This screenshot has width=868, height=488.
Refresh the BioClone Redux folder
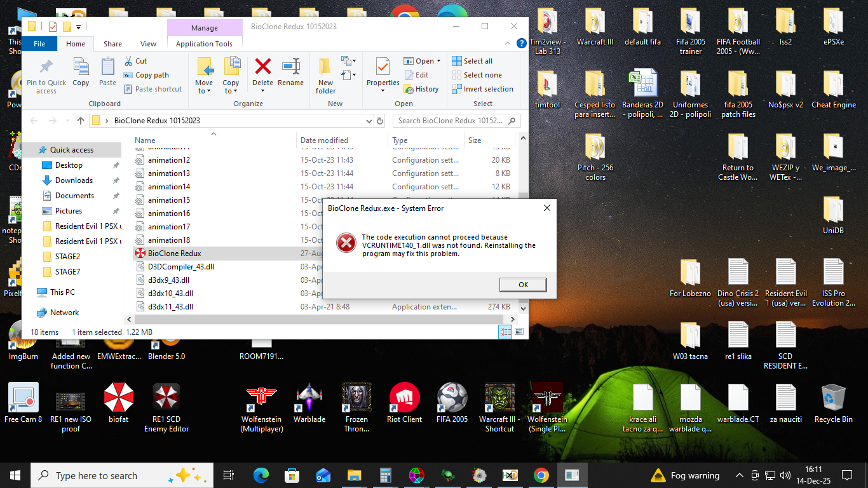[x=380, y=121]
